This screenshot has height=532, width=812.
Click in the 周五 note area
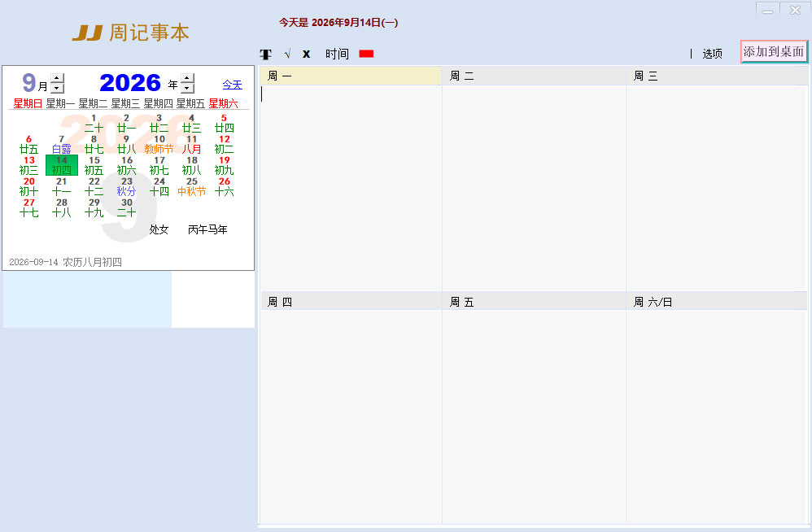pos(534,416)
